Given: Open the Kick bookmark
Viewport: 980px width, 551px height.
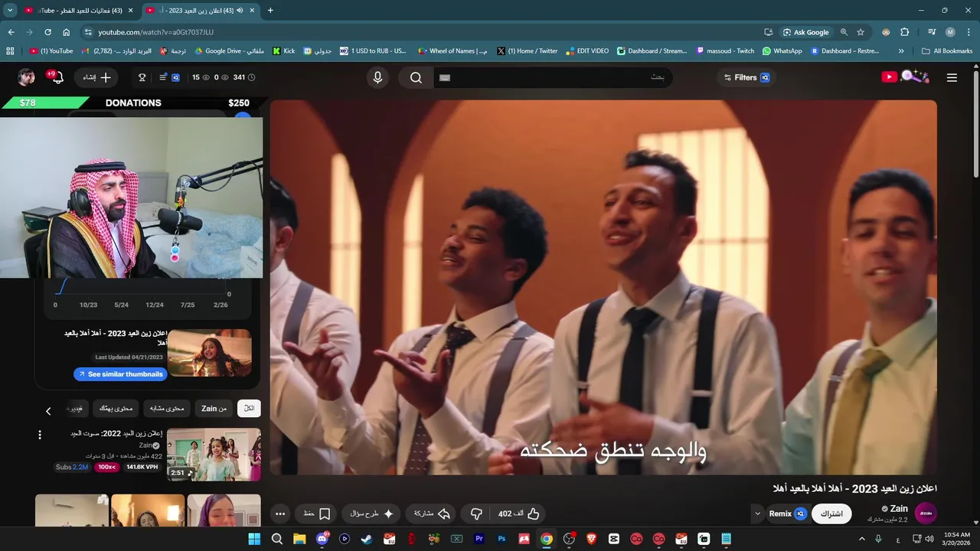Looking at the screenshot, I should click(284, 51).
